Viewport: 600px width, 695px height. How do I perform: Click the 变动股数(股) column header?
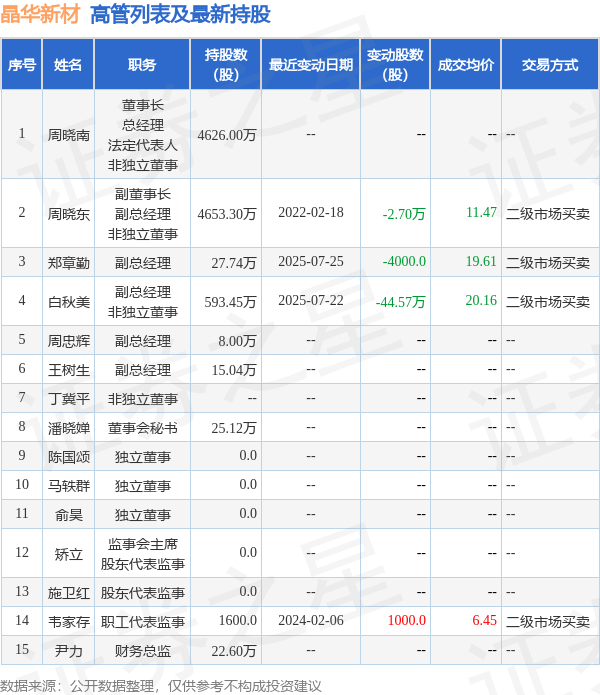(x=395, y=65)
